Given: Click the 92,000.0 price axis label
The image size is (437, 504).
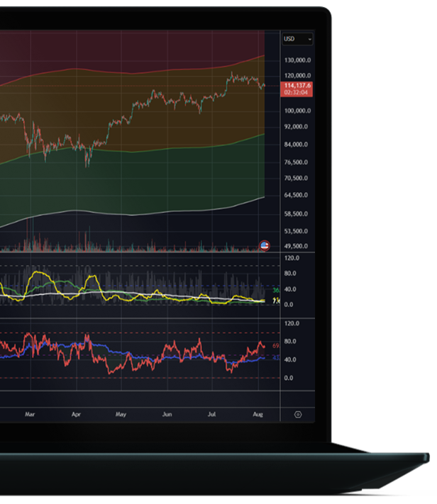Looking at the screenshot, I should click(296, 127).
